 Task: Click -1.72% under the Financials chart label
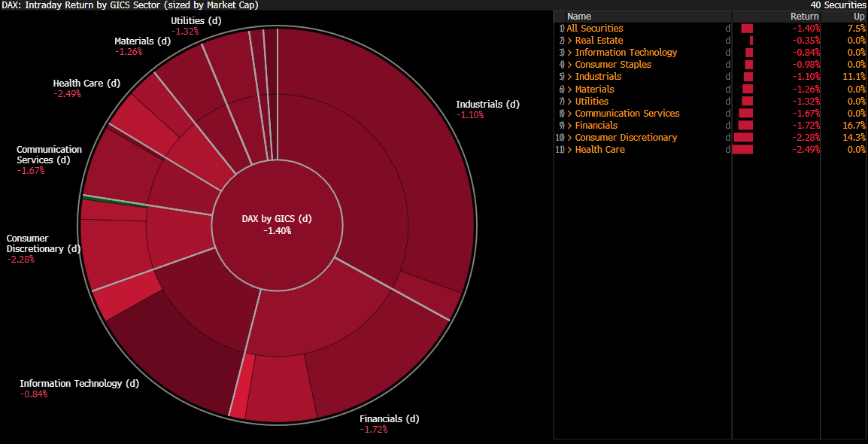pos(374,430)
